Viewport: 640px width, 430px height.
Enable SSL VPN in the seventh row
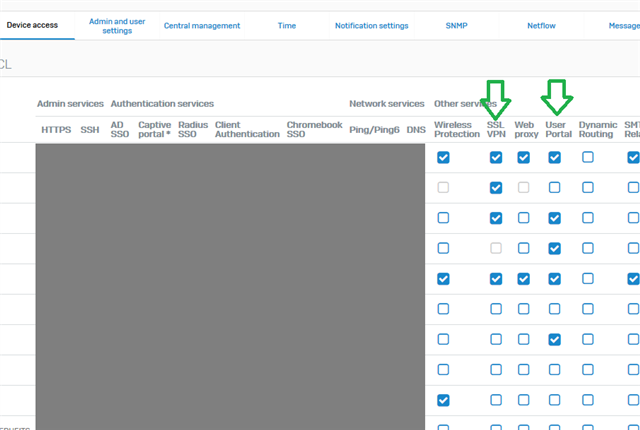point(496,339)
